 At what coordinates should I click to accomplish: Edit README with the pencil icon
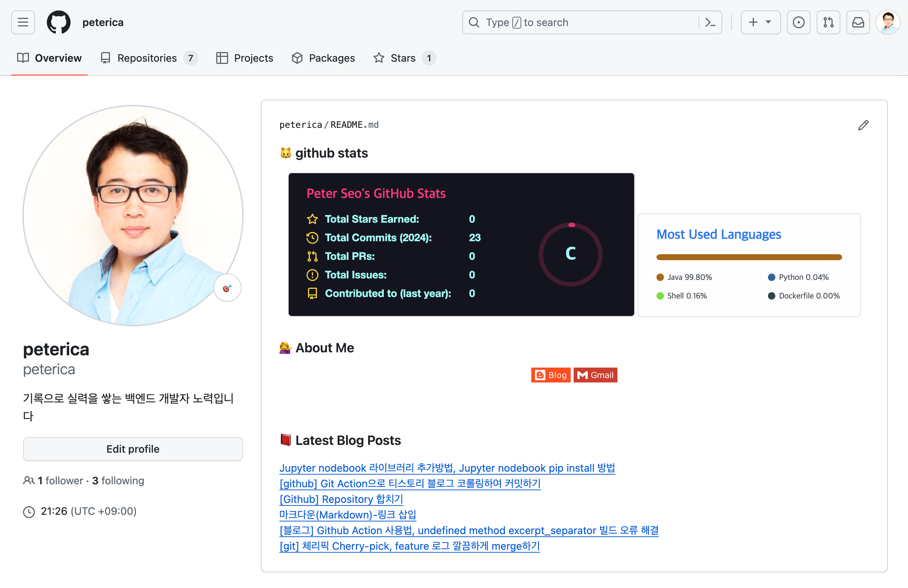pos(863,125)
